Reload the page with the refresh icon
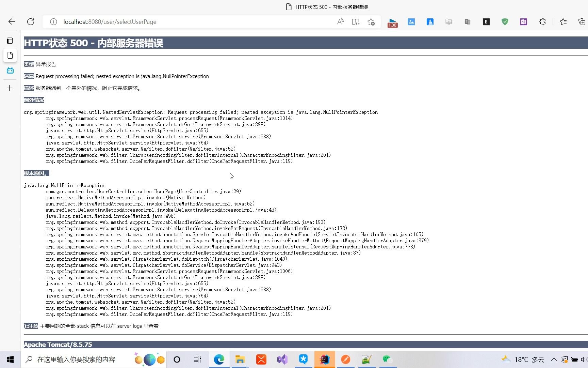Viewport: 588px width, 368px height. click(31, 22)
